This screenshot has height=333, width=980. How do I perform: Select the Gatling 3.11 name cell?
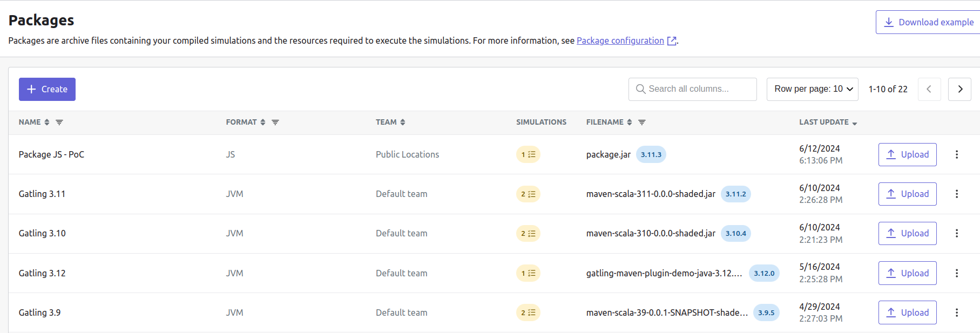point(42,194)
